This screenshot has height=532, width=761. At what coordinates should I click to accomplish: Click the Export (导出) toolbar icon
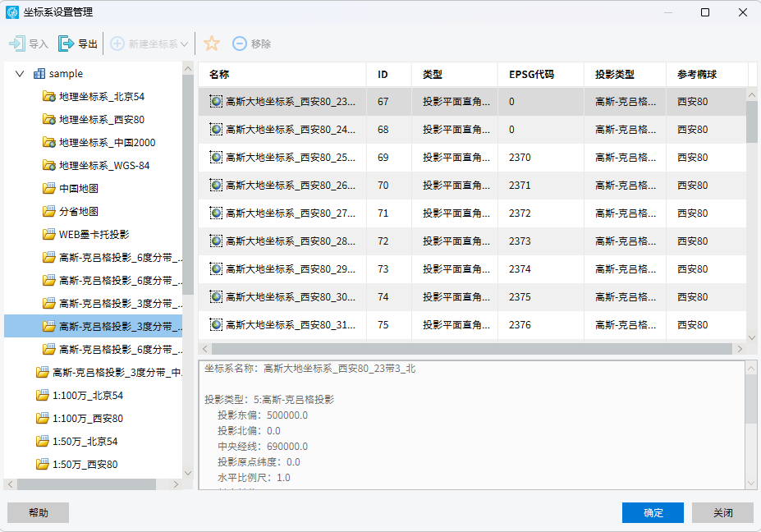click(66, 44)
